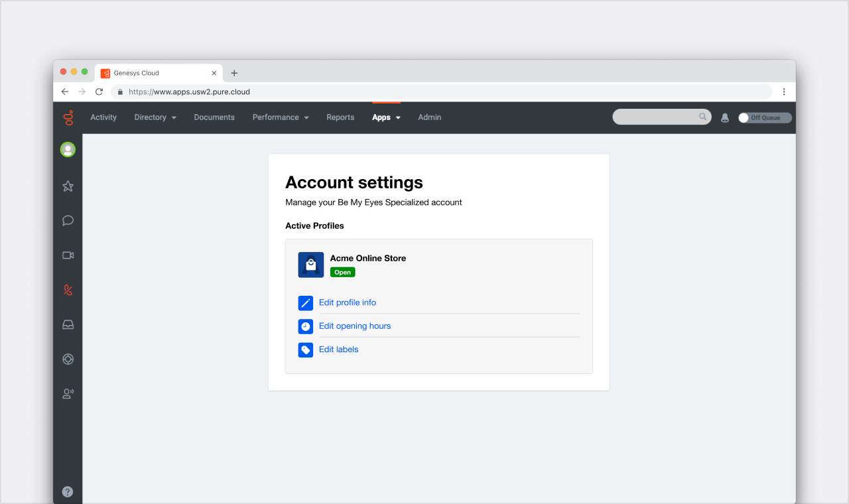
Task: Click the browser forward arrow
Action: point(82,92)
